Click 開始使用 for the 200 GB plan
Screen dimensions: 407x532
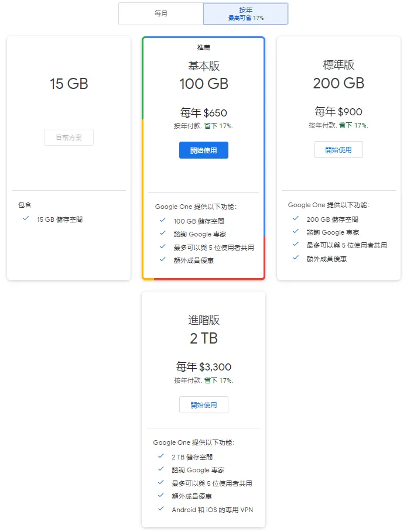pyautogui.click(x=338, y=150)
